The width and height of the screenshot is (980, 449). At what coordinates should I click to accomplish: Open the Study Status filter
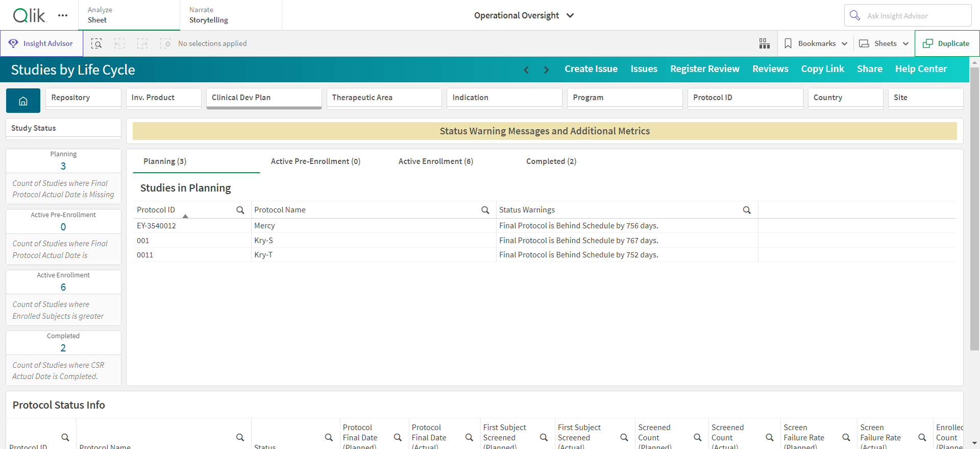(x=64, y=128)
